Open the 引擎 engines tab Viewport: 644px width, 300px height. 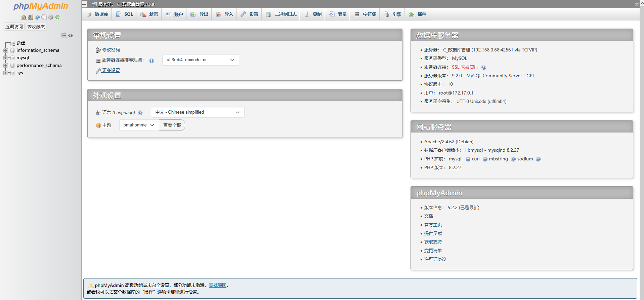(x=392, y=14)
